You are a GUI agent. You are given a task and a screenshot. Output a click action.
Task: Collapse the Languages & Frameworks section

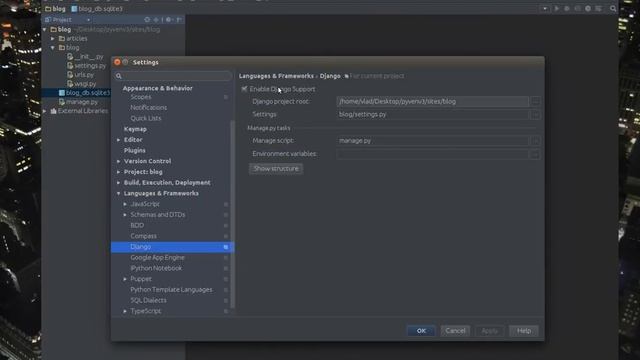pos(118,193)
